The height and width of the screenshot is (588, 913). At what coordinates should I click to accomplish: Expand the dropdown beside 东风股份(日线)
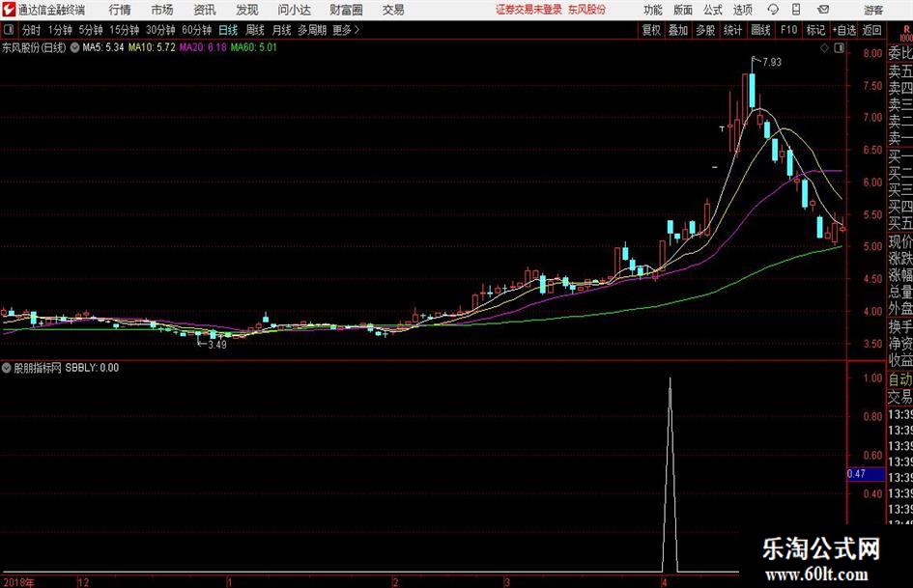[x=75, y=47]
